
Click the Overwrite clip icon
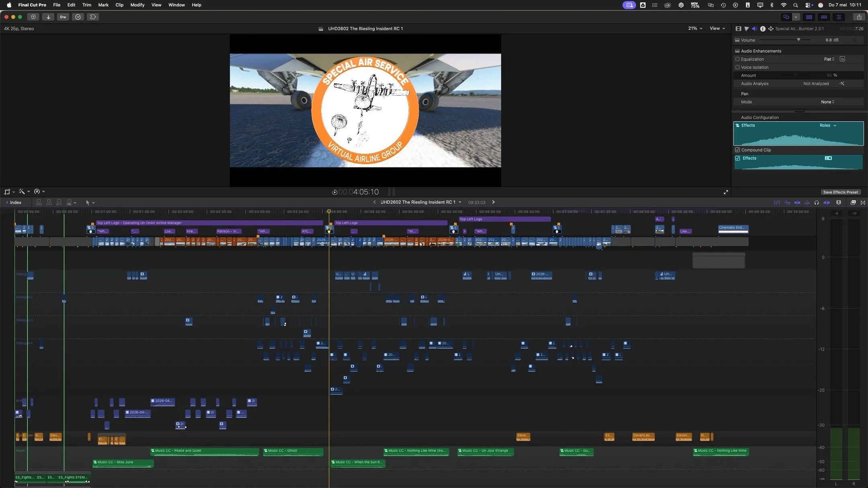click(69, 202)
